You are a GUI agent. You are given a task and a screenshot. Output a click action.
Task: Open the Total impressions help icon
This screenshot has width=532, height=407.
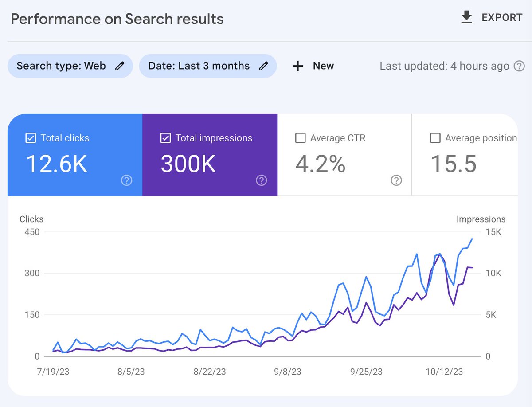click(262, 180)
